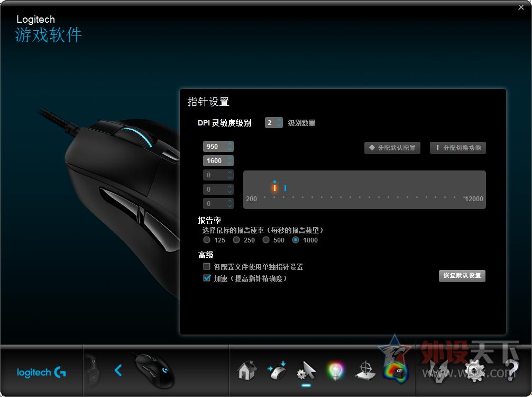
Task: Increase the DPI level count above 2
Action: [x=279, y=120]
